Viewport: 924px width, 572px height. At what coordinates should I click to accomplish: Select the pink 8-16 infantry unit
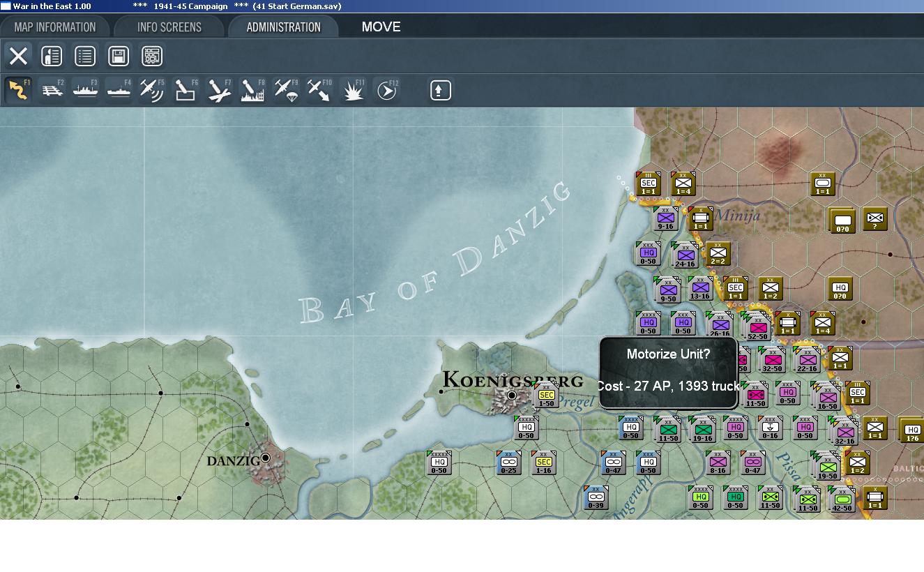(718, 463)
